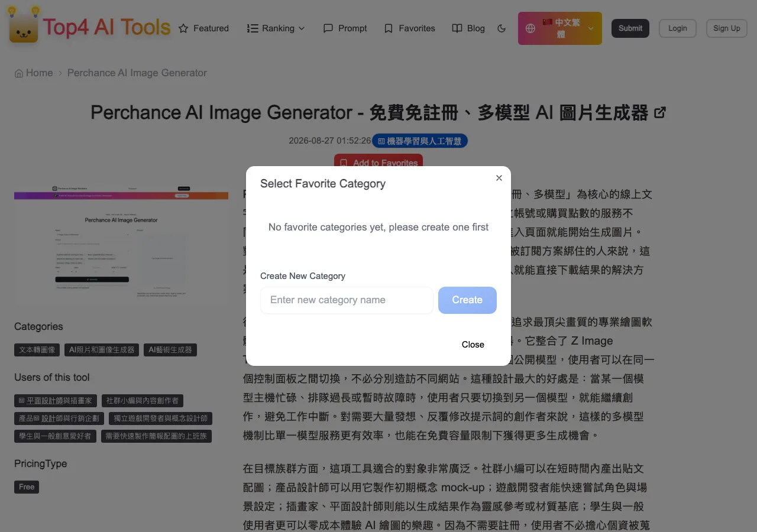
Task: Expand the Ranking dropdown menu
Action: [276, 28]
